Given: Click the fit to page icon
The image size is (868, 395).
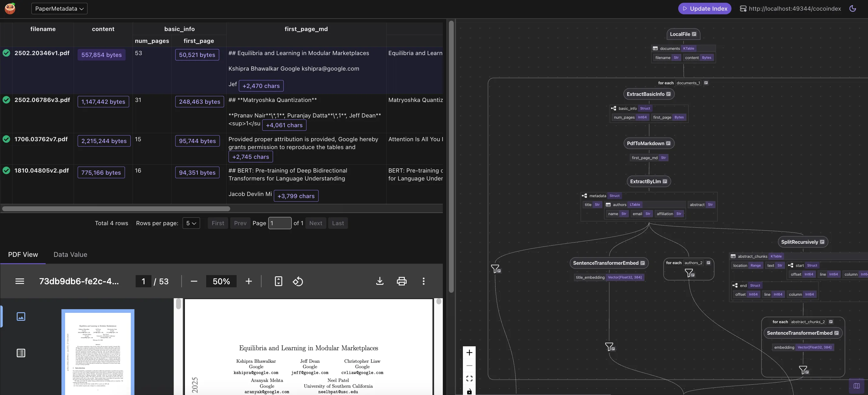Looking at the screenshot, I should point(278,281).
